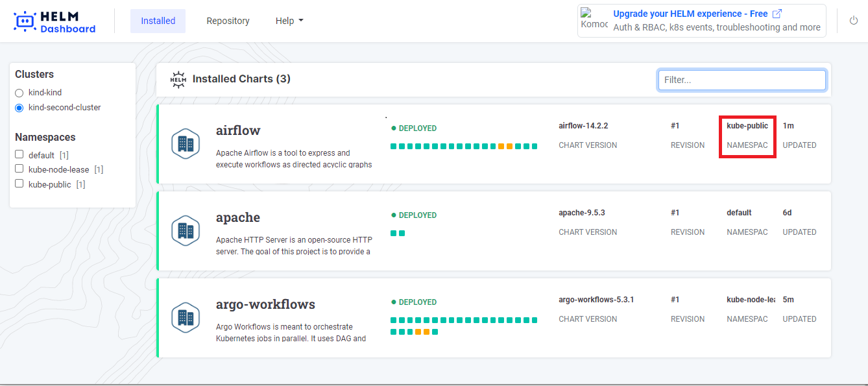
Task: Click the Helm wheel icon beside Installed Charts
Action: [178, 79]
